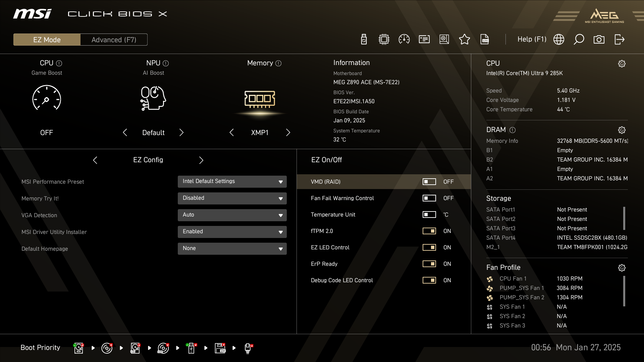Click Game Boost CPU dial
The image size is (644, 362).
coord(47,98)
